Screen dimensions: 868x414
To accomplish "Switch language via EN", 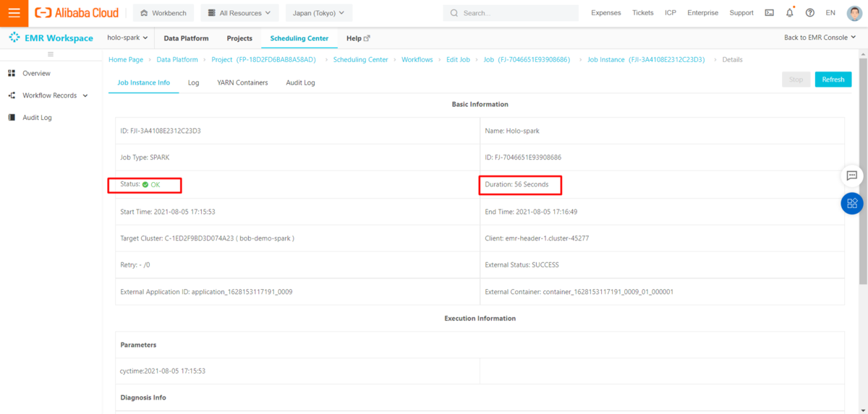I will click(830, 13).
